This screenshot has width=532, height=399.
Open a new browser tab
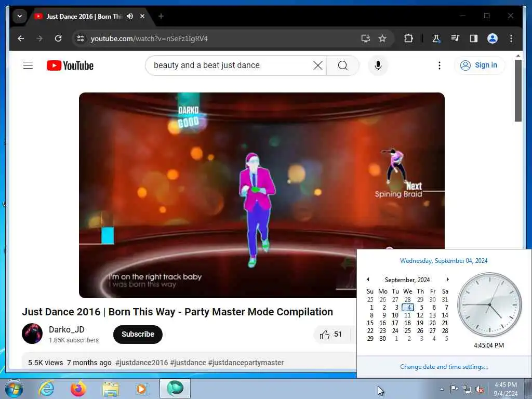[161, 16]
